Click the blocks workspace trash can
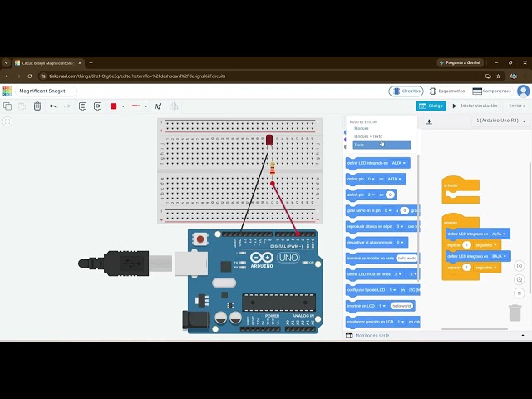 [x=515, y=313]
